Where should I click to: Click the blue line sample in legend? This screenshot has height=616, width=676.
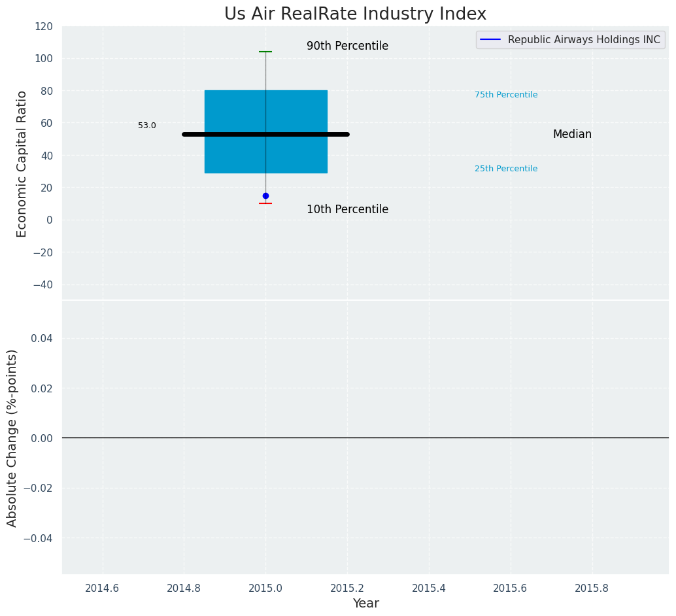click(x=490, y=40)
